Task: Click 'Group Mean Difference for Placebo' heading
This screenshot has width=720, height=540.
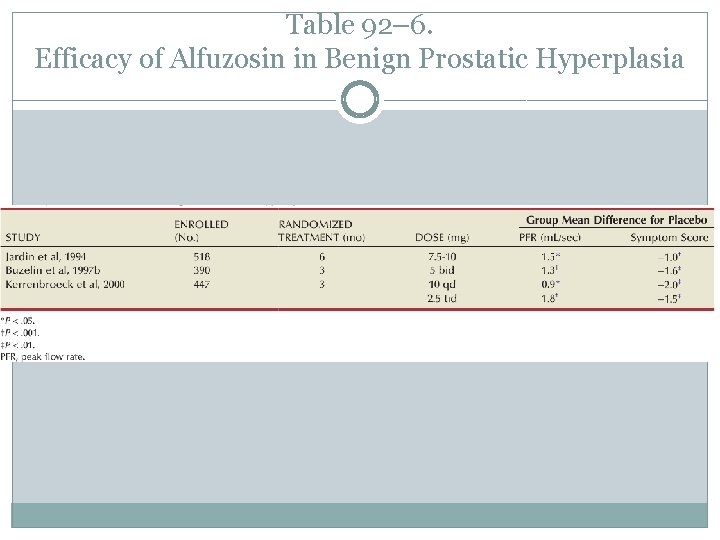Action: pos(616,220)
